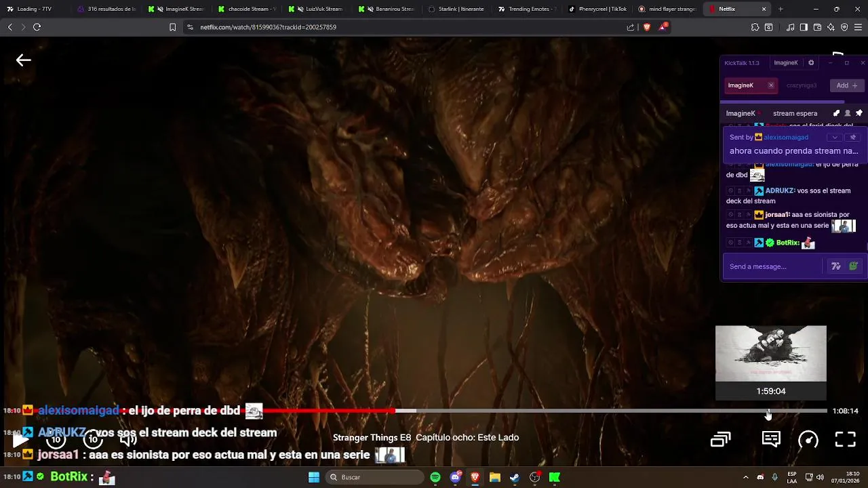Close the Netflix browser tab
868x488 pixels.
(x=764, y=9)
